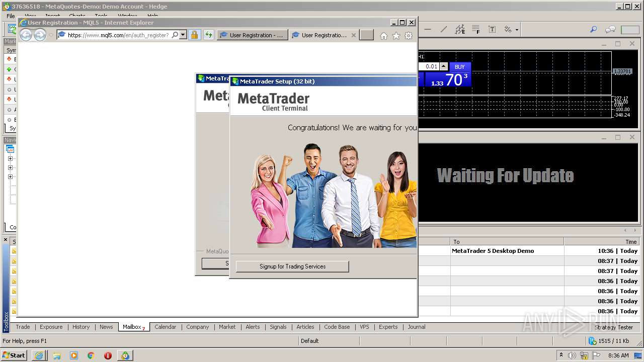Open the Calendar tab

click(x=166, y=327)
